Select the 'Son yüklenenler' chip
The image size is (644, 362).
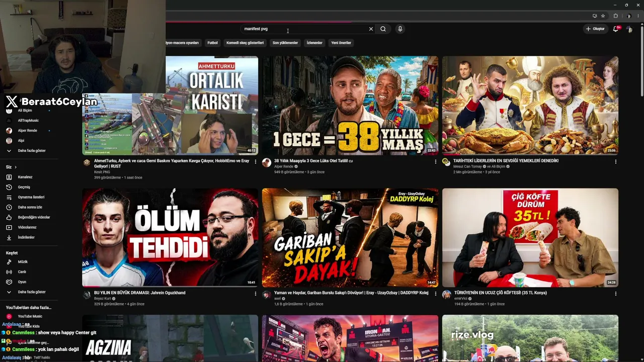[x=285, y=43]
